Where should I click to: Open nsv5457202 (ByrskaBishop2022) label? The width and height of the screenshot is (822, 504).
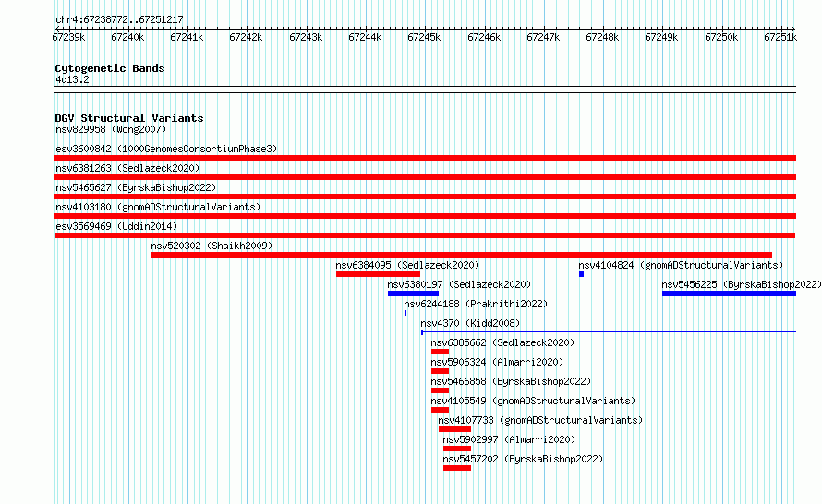coord(523,459)
